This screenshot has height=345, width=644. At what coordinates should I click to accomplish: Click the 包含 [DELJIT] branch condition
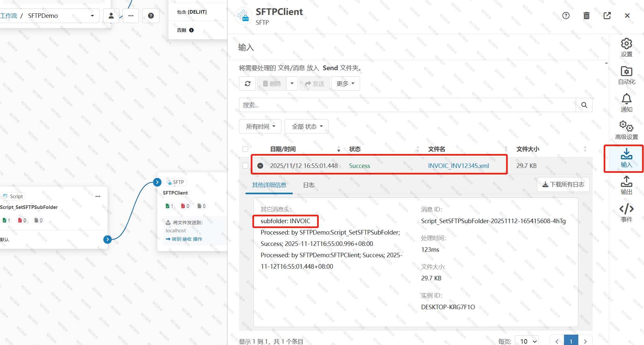192,12
